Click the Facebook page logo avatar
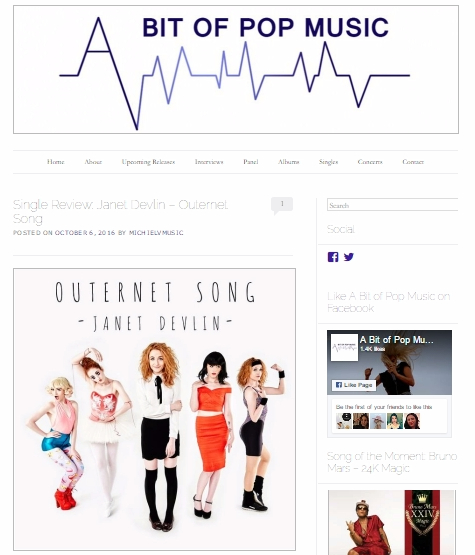This screenshot has width=475, height=555. (x=344, y=347)
